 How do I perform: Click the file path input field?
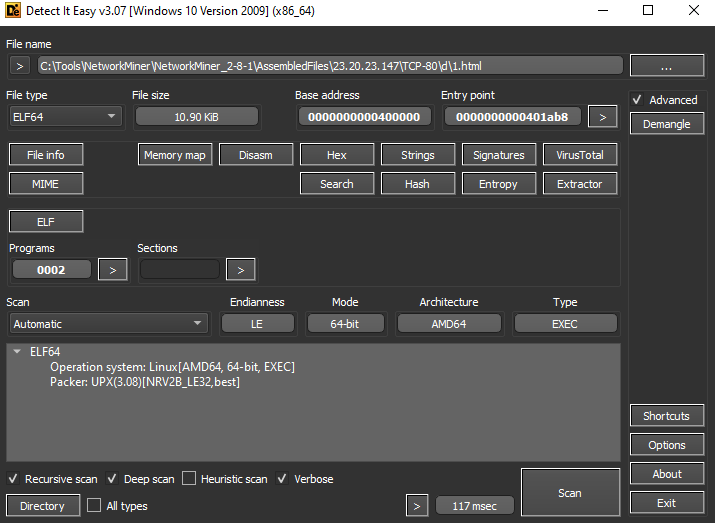coord(330,66)
